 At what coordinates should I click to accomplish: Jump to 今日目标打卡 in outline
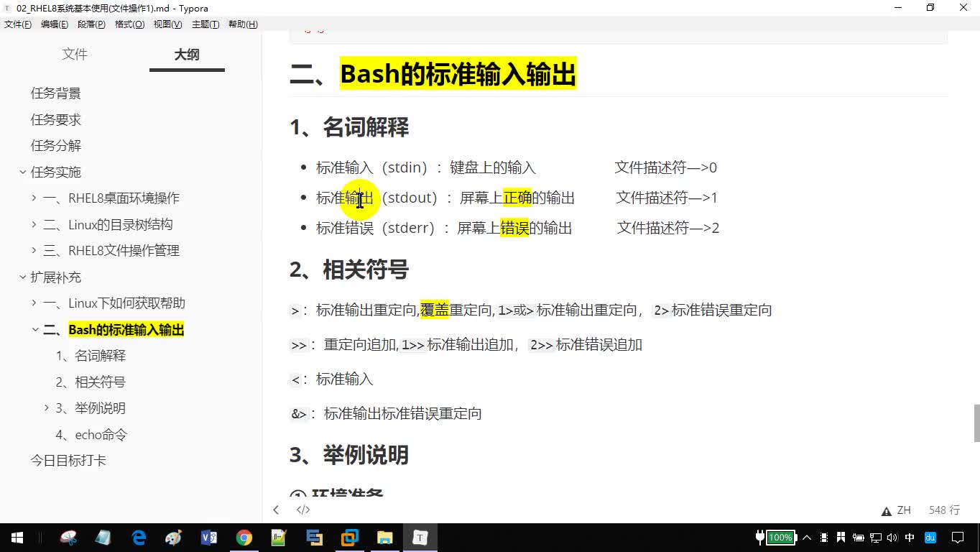click(x=68, y=461)
